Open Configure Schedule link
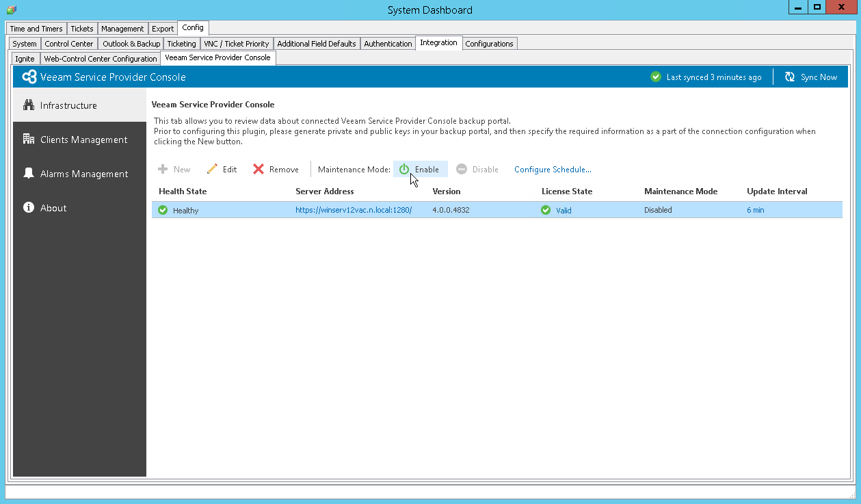The height and width of the screenshot is (504, 861). 553,170
